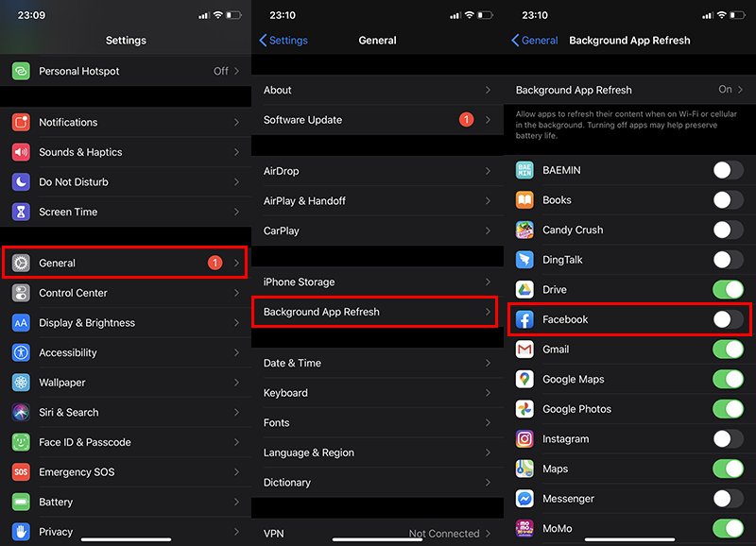Viewport: 756px width, 546px height.
Task: Tap the Emergency SOS icon
Action: click(x=22, y=472)
